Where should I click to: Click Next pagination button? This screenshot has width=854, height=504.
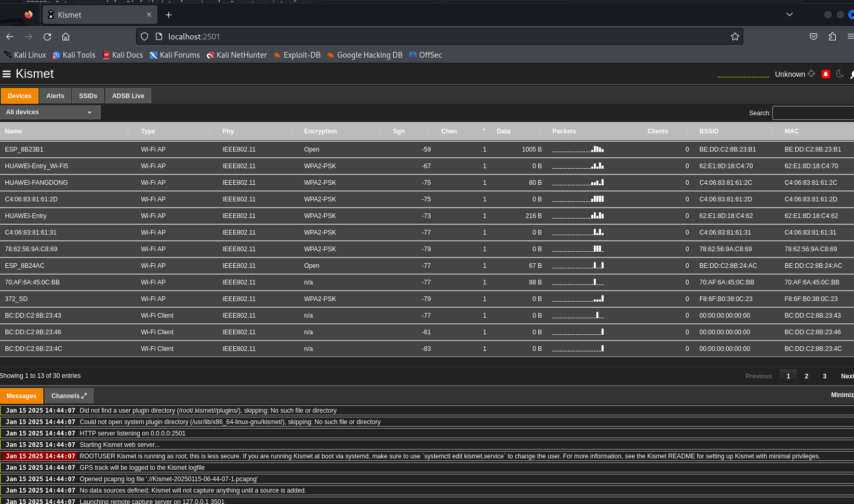pos(847,376)
